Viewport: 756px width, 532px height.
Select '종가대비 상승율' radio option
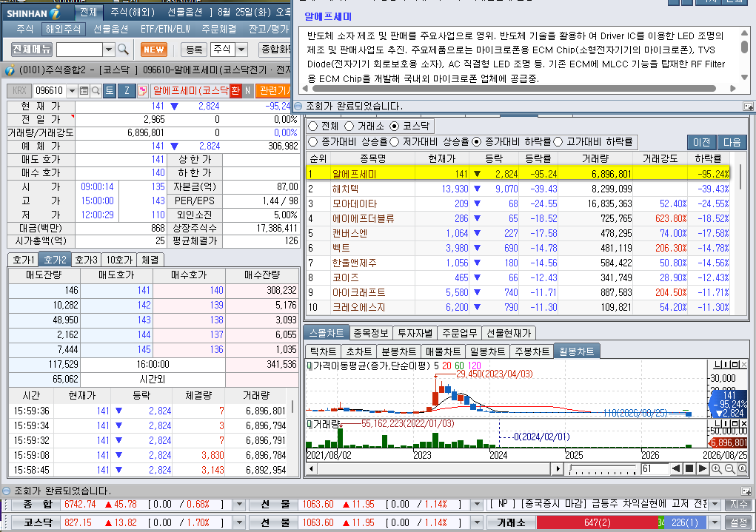313,141
